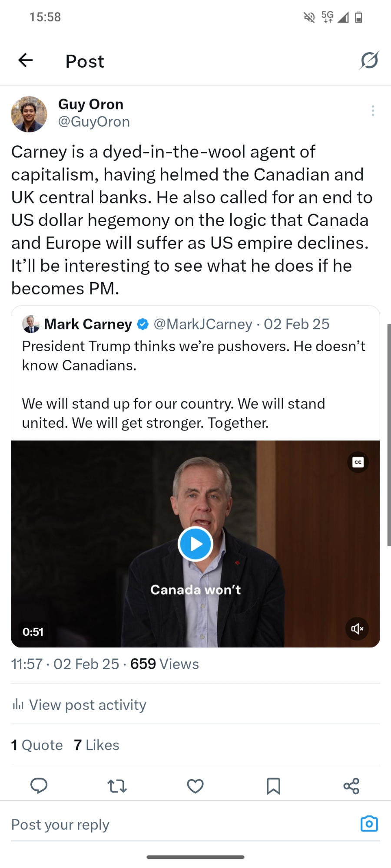Tap the reply speech bubble icon
This screenshot has width=391, height=868.
[39, 786]
